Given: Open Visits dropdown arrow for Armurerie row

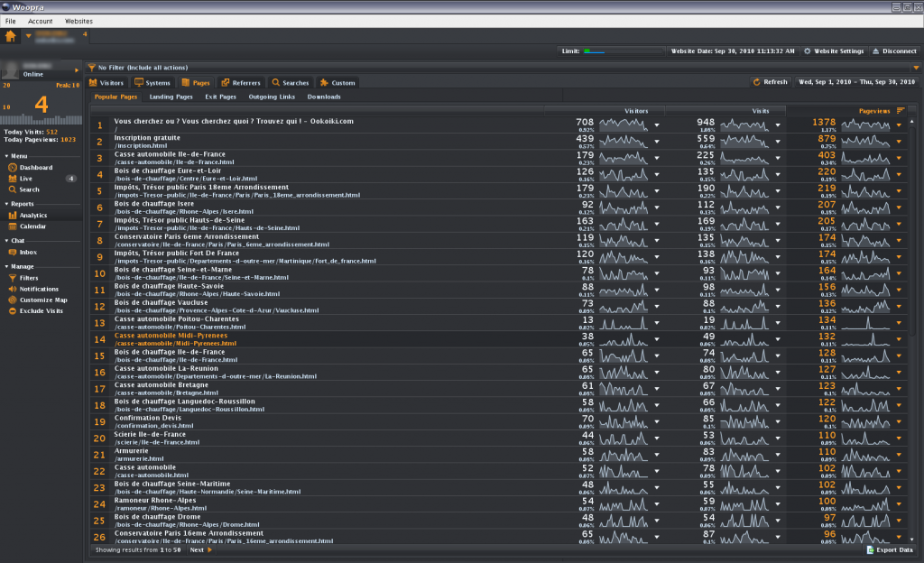Looking at the screenshot, I should [x=778, y=456].
